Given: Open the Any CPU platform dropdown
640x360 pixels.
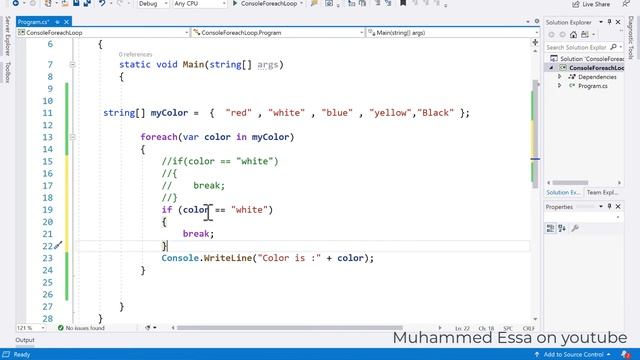Looking at the screenshot, I should (x=200, y=4).
